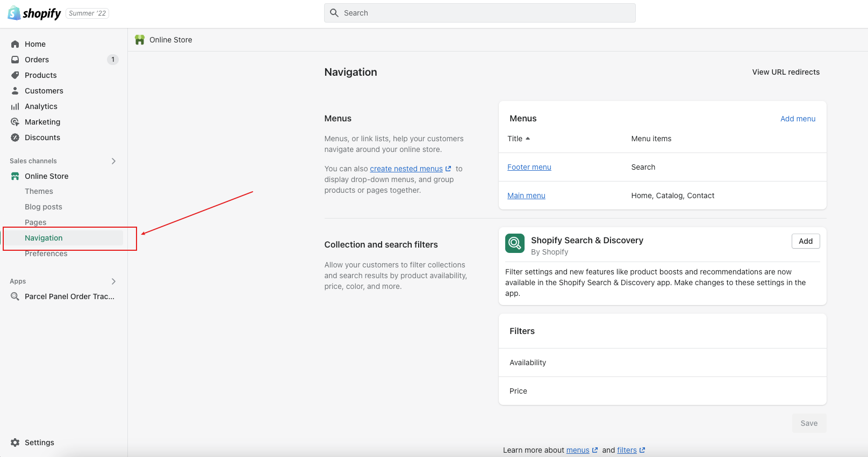The height and width of the screenshot is (457, 868).
Task: Click the Shopify Search & Discovery app icon
Action: (x=515, y=243)
